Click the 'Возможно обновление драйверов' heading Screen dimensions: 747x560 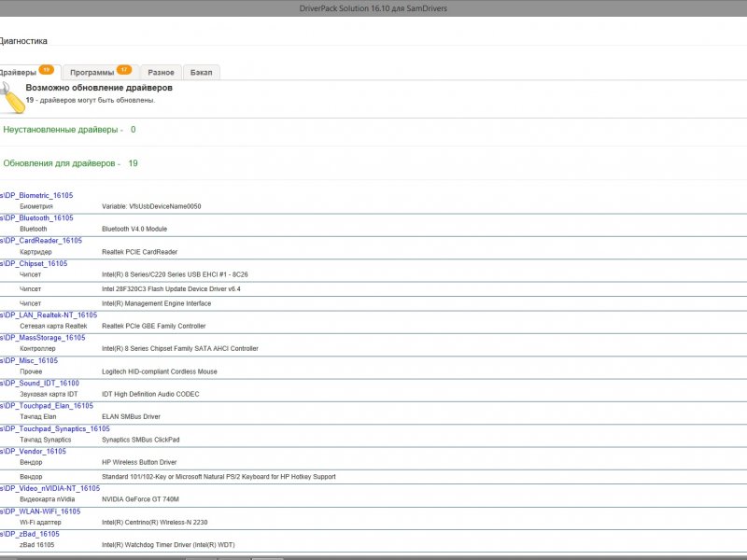[x=99, y=88]
